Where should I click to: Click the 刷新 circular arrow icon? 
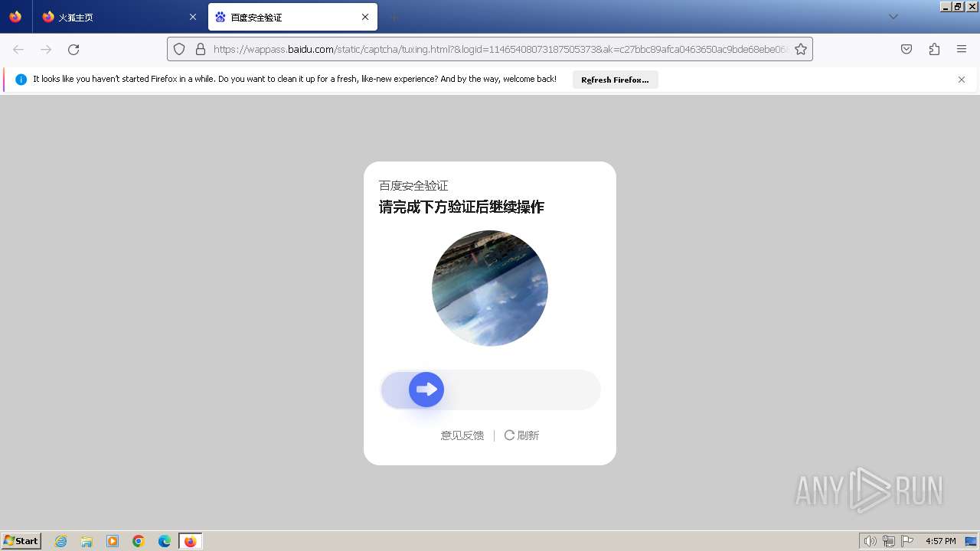[509, 435]
